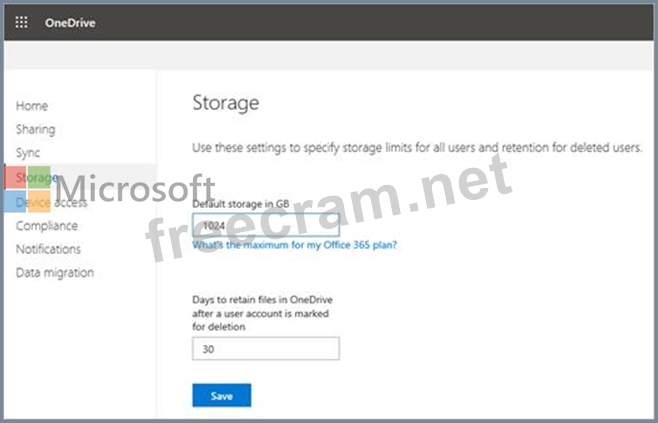Click the storage limits description text
Image resolution: width=658 pixels, height=423 pixels.
pos(417,148)
